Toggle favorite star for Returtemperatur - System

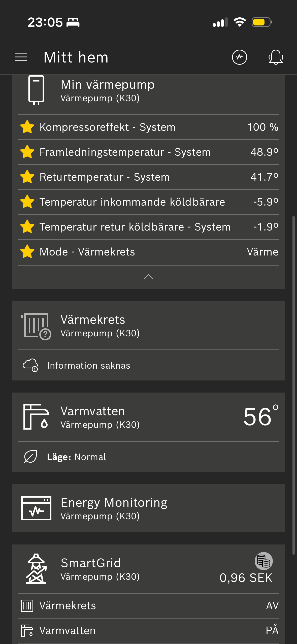(x=27, y=177)
